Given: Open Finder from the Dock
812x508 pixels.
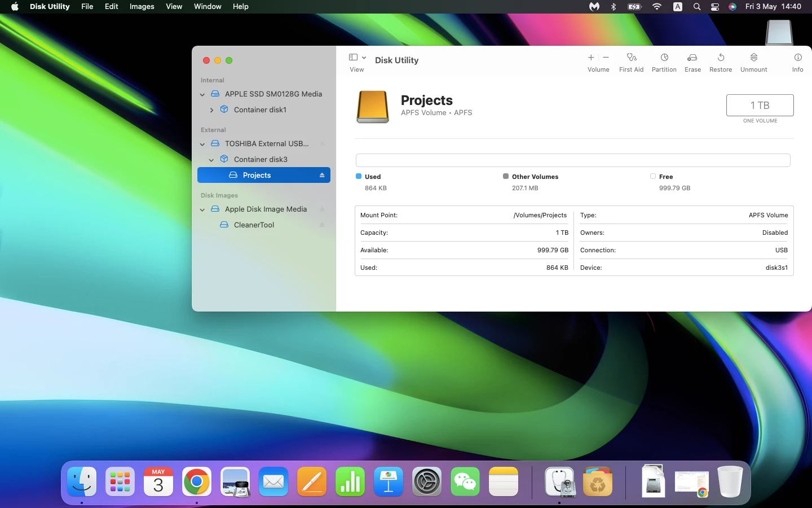Looking at the screenshot, I should click(82, 482).
